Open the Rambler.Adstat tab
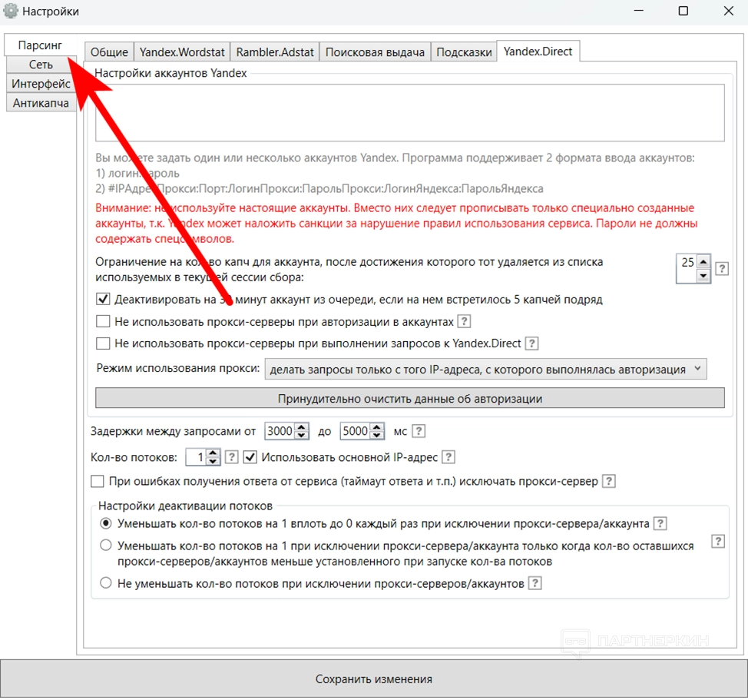 click(x=275, y=51)
